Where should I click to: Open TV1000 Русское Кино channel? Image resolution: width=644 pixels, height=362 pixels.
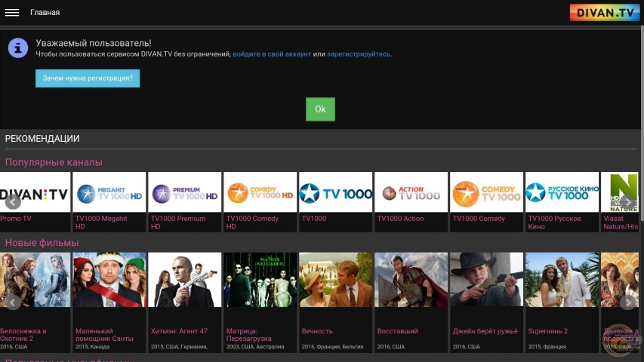(562, 193)
